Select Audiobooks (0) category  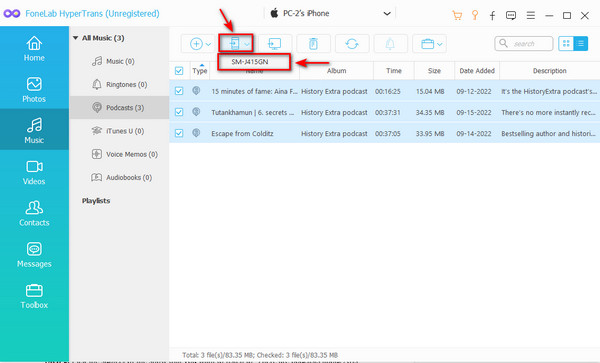(x=120, y=177)
